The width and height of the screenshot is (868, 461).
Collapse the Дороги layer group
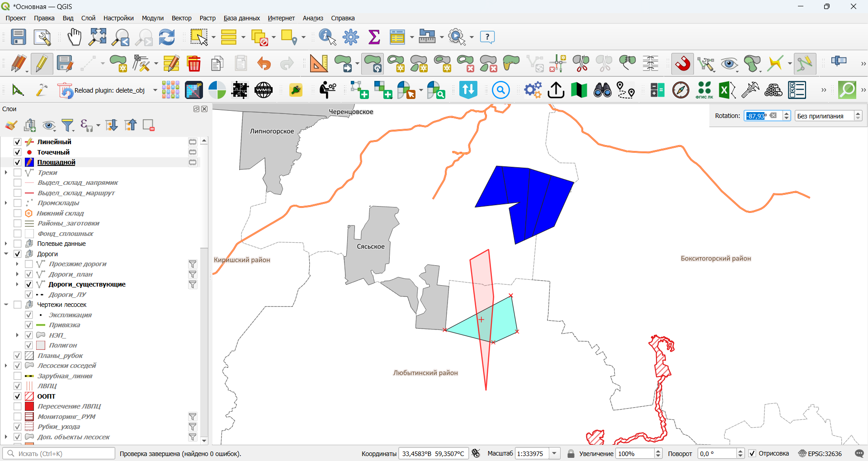[6, 254]
